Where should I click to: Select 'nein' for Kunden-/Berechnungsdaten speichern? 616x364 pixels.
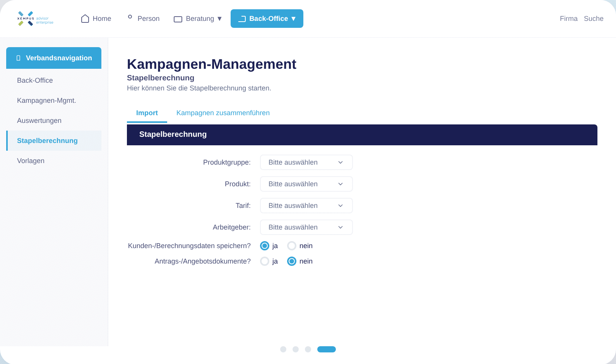click(x=292, y=246)
